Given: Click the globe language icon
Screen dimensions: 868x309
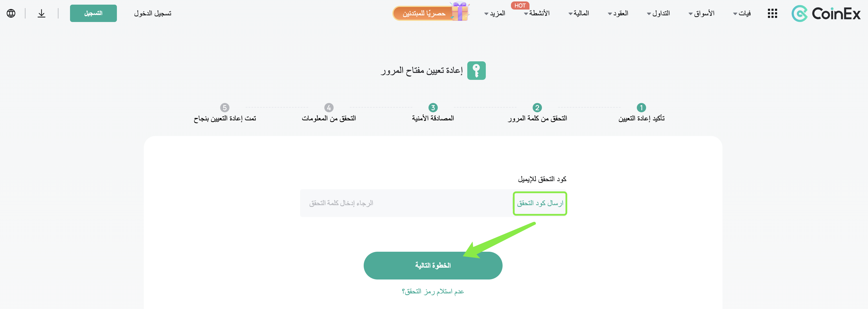Looking at the screenshot, I should tap(11, 14).
